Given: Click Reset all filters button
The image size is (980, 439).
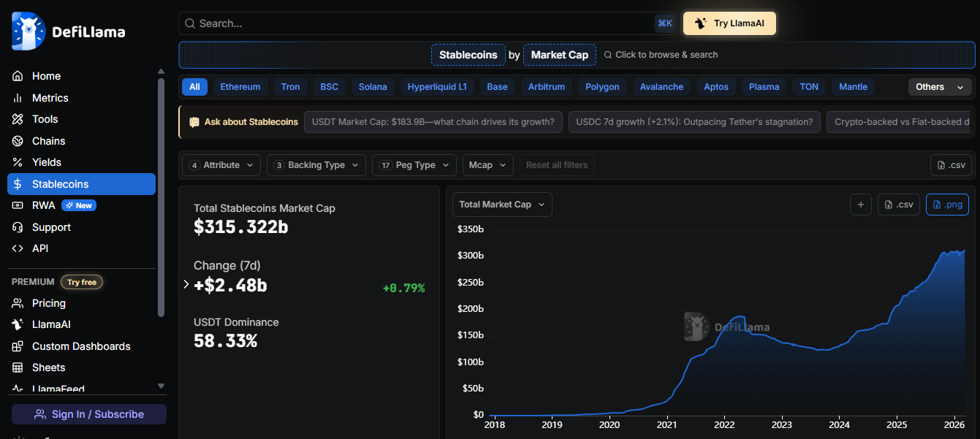Looking at the screenshot, I should point(557,165).
